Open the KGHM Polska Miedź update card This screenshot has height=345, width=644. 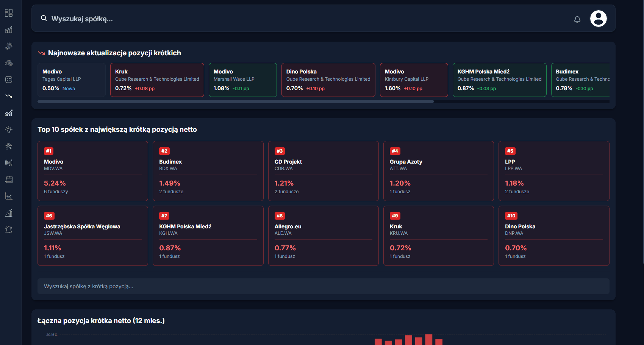(x=499, y=80)
